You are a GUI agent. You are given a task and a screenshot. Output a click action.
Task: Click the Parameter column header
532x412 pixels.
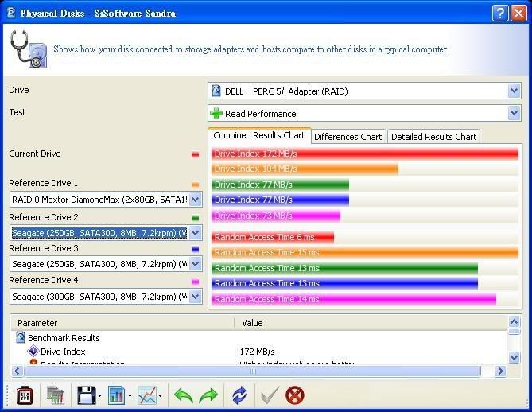click(x=122, y=323)
